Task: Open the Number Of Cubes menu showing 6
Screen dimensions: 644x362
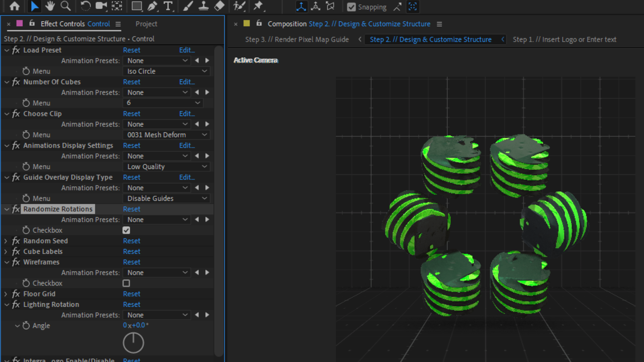Action: click(x=163, y=103)
